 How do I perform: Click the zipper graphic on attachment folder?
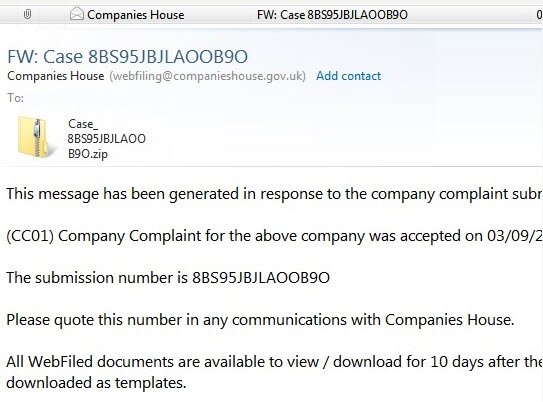pyautogui.click(x=37, y=136)
